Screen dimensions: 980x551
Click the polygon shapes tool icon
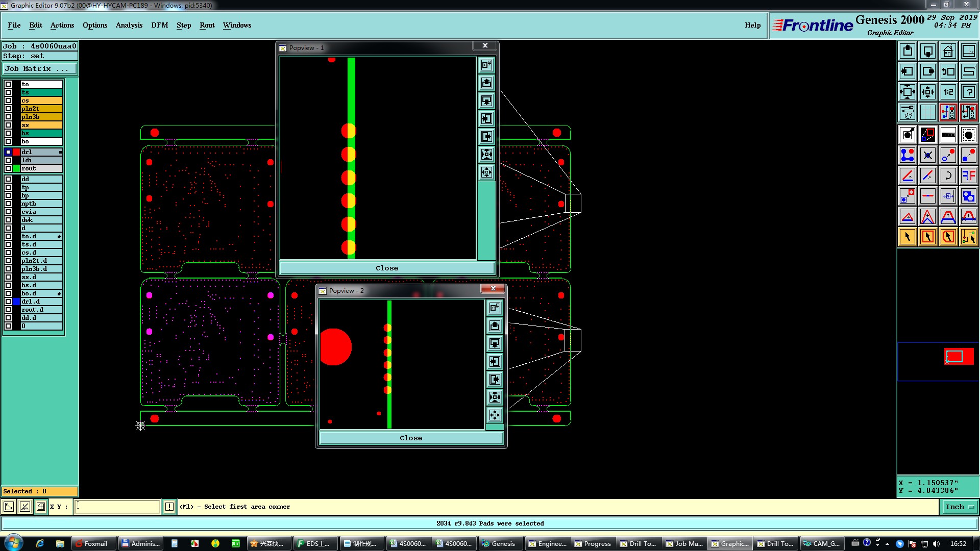point(969,196)
